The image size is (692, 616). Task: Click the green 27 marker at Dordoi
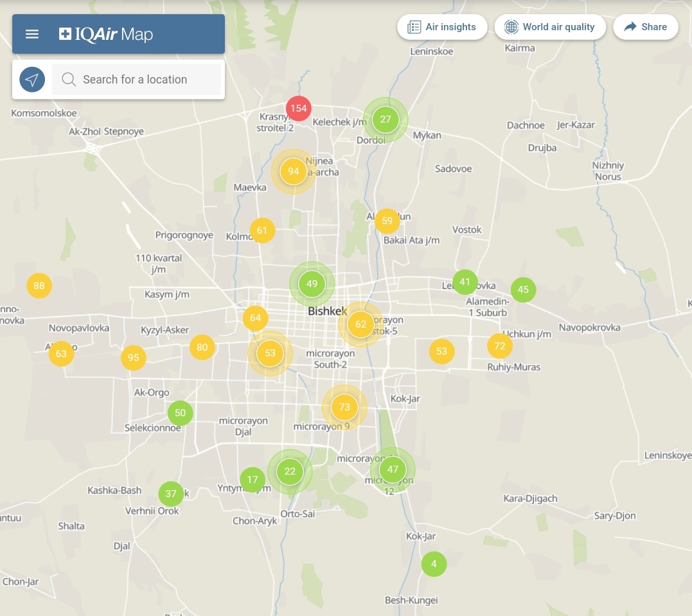pyautogui.click(x=386, y=119)
